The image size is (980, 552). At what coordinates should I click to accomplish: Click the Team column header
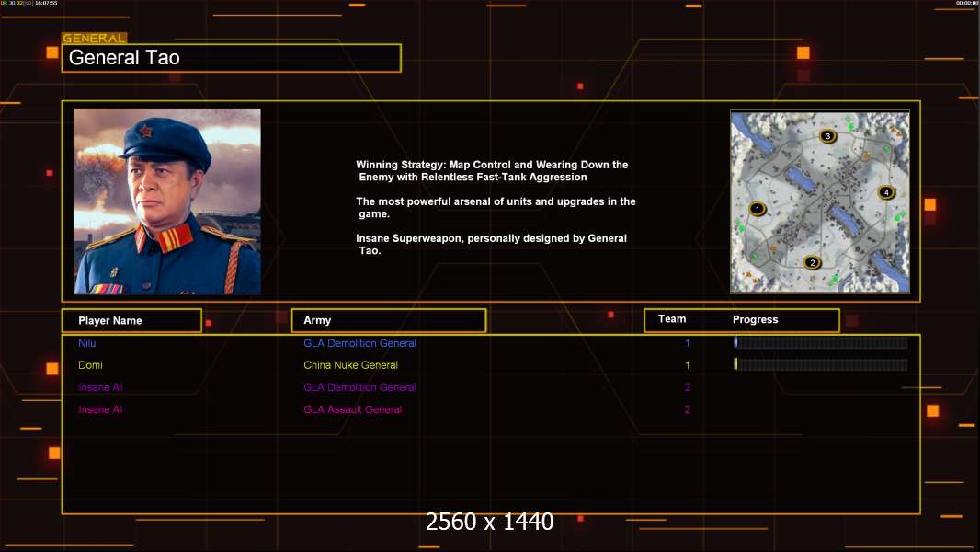pyautogui.click(x=672, y=319)
